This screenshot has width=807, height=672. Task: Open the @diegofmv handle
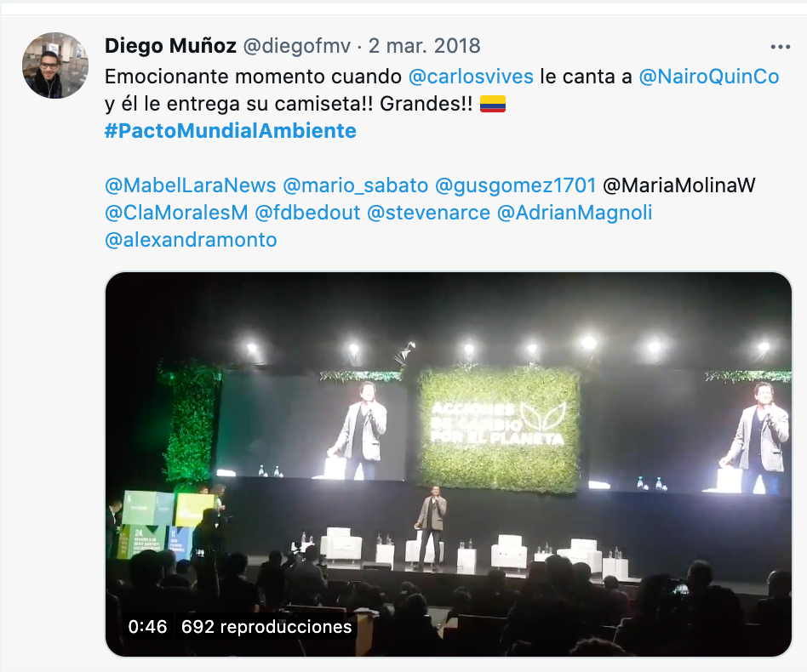click(x=296, y=46)
